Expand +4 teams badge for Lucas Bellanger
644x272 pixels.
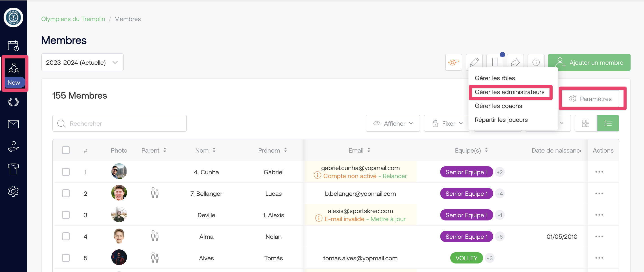(x=500, y=194)
